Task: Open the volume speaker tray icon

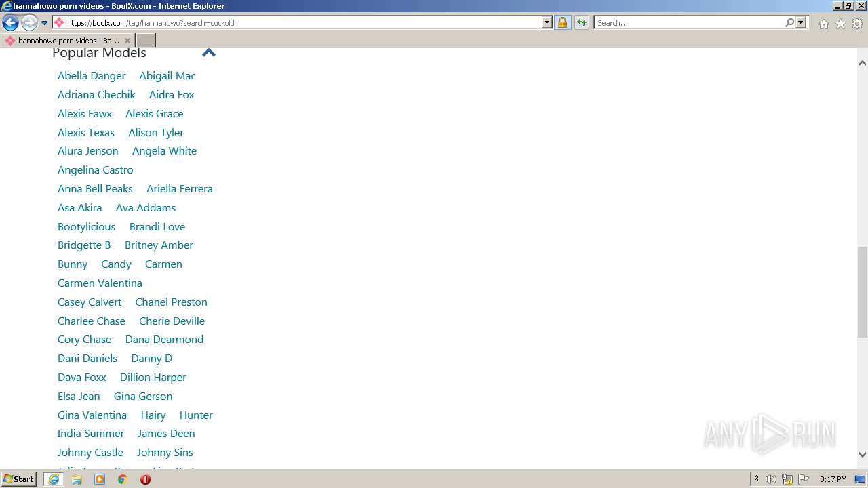Action: coord(771,479)
